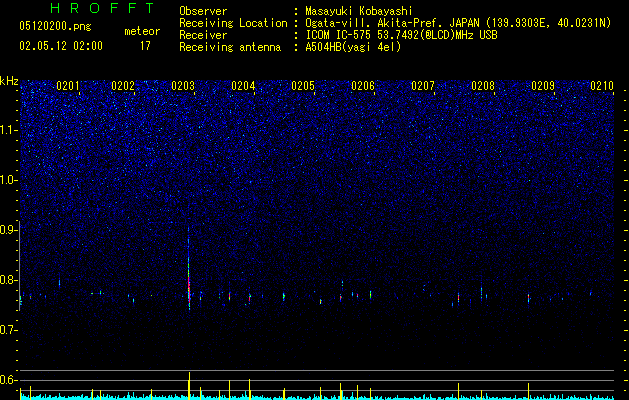Click the Receiving antenna label

coord(230,47)
